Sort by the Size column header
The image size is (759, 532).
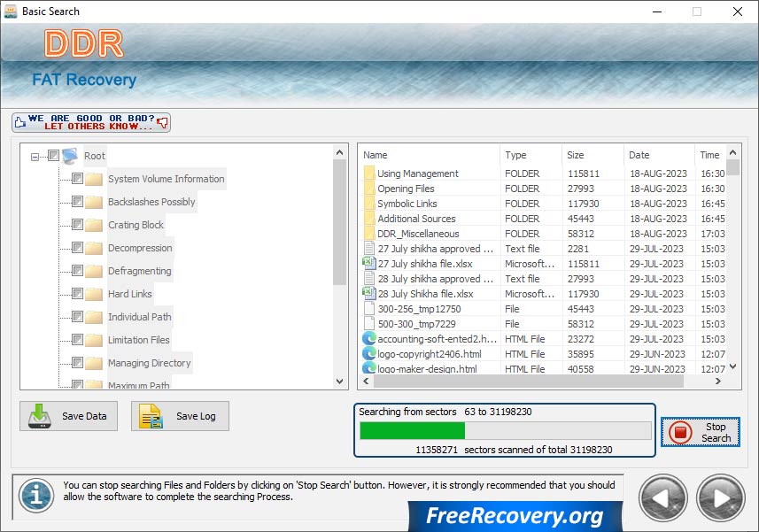(x=593, y=155)
